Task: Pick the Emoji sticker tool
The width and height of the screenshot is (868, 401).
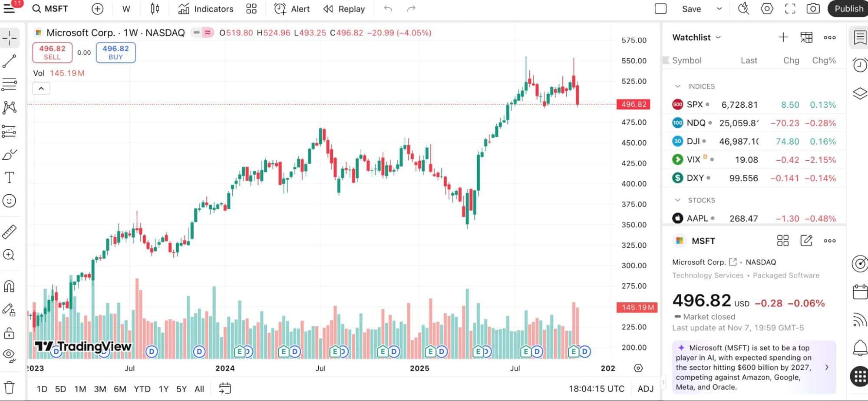Action: tap(10, 201)
